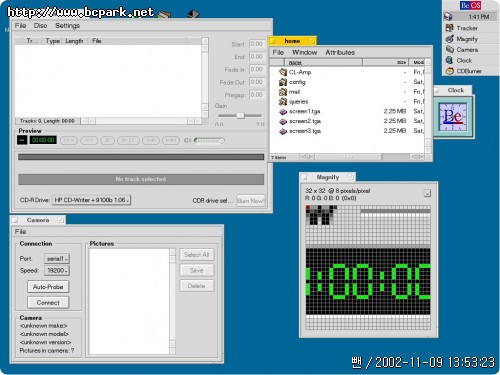Click the track list vertical scrollbar

[205, 77]
